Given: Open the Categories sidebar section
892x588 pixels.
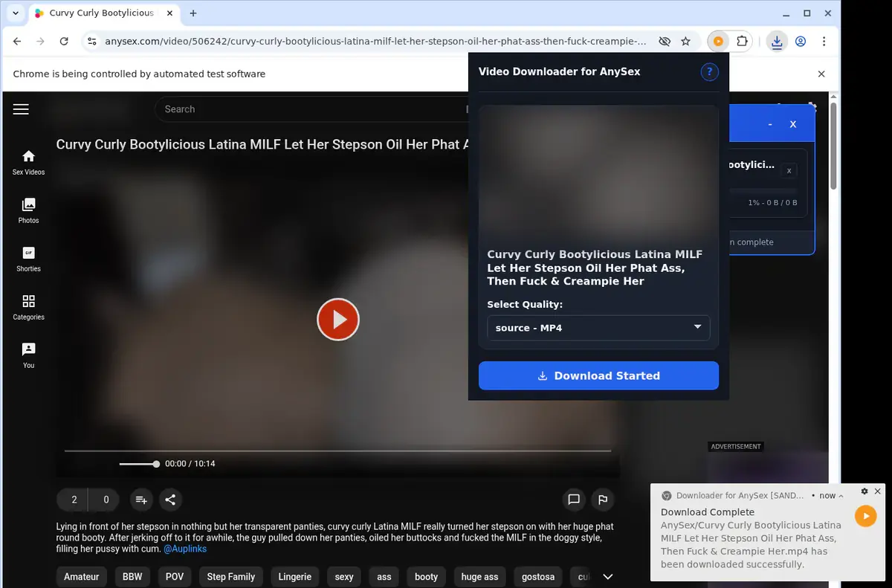Looking at the screenshot, I should [x=28, y=307].
